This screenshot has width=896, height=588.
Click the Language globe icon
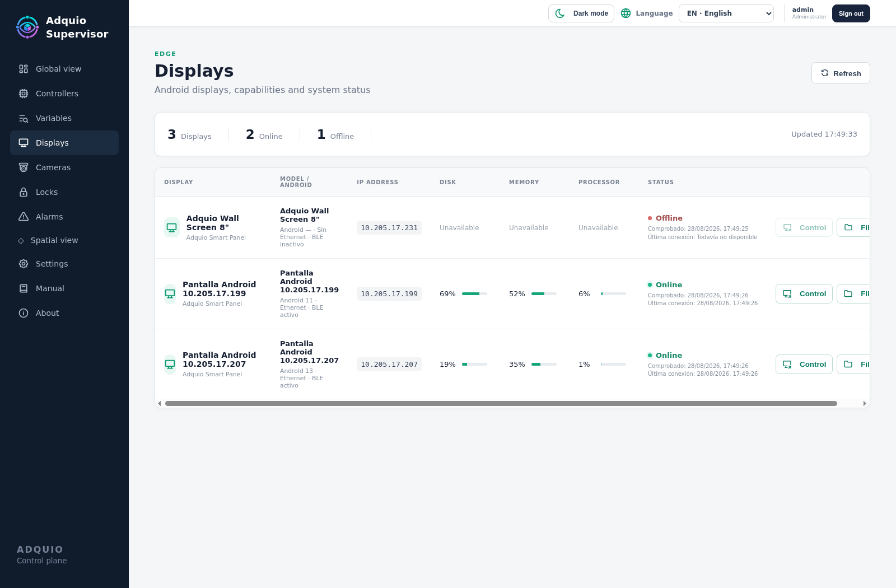(x=626, y=13)
